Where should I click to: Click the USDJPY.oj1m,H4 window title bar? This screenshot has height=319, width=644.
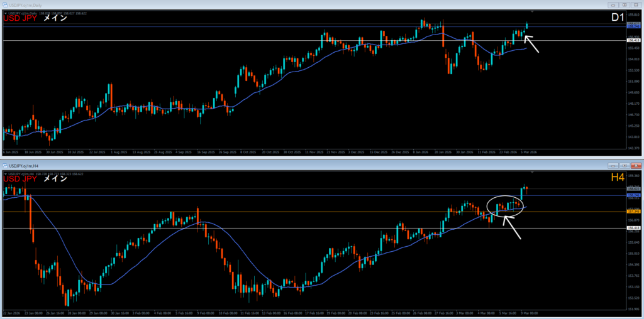[252, 166]
